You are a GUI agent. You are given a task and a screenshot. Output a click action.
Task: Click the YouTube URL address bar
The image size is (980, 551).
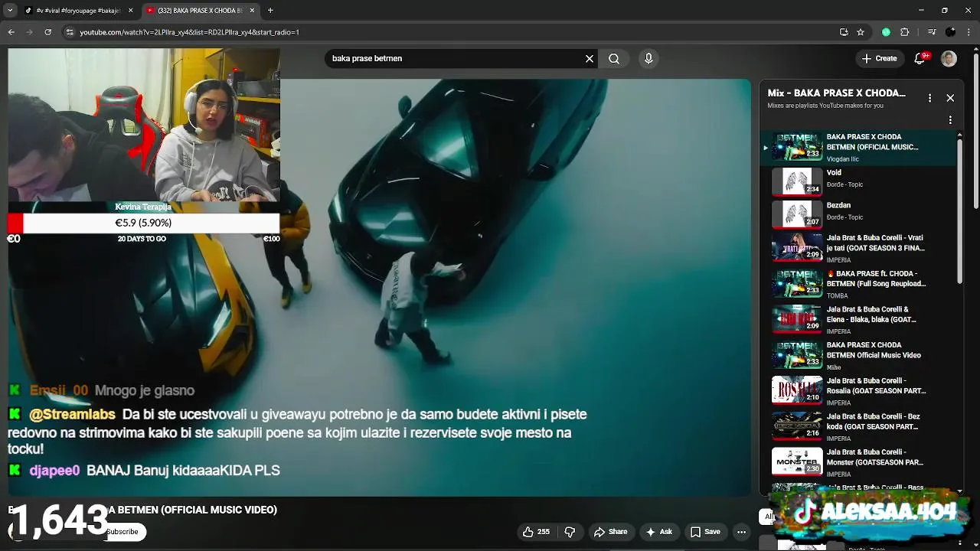452,32
